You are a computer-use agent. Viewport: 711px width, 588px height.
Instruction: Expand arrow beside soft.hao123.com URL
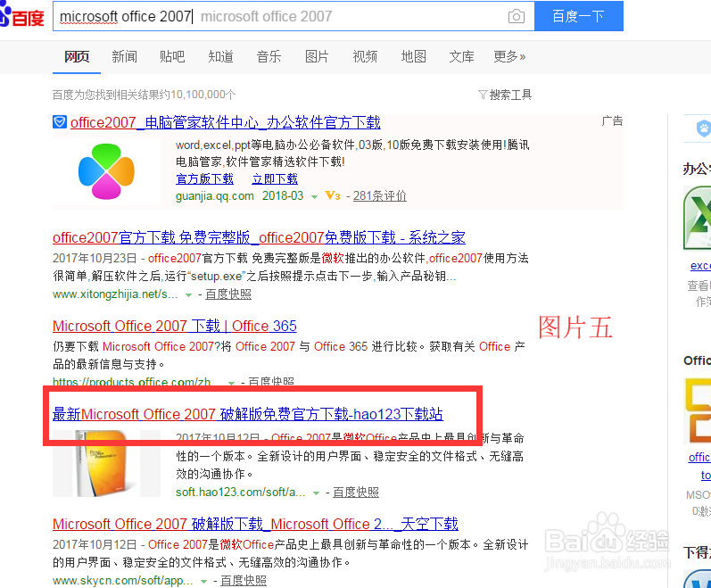tap(317, 493)
